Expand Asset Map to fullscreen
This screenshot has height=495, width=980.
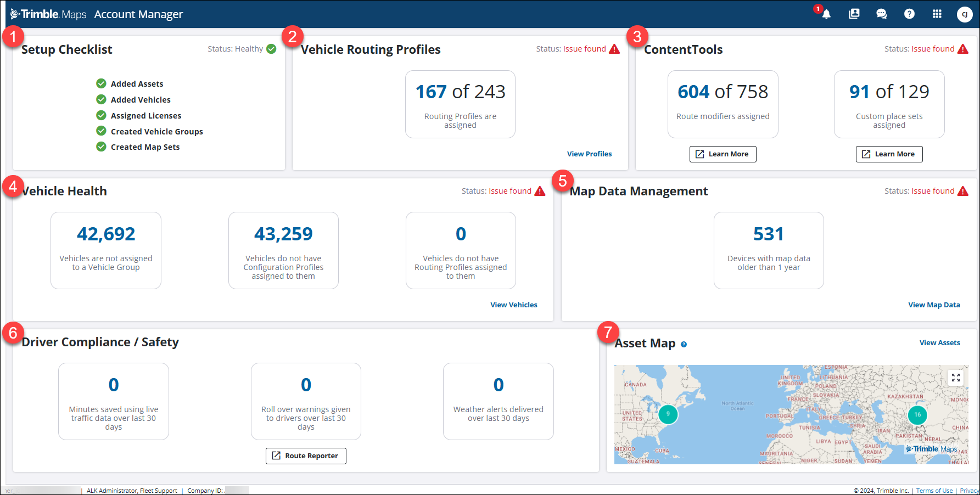coord(955,378)
